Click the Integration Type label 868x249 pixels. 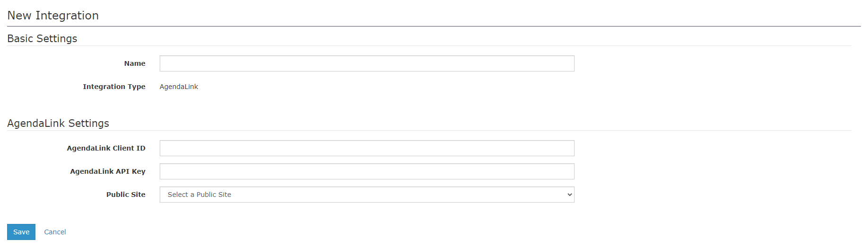[114, 87]
